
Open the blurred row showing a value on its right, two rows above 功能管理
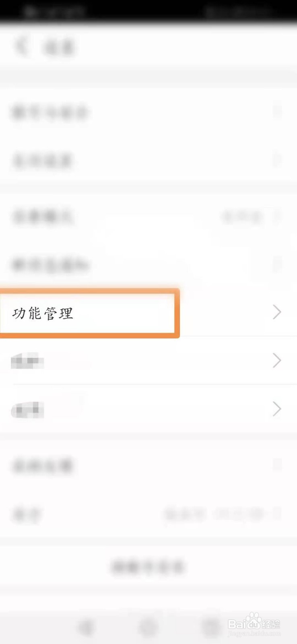tap(148, 217)
